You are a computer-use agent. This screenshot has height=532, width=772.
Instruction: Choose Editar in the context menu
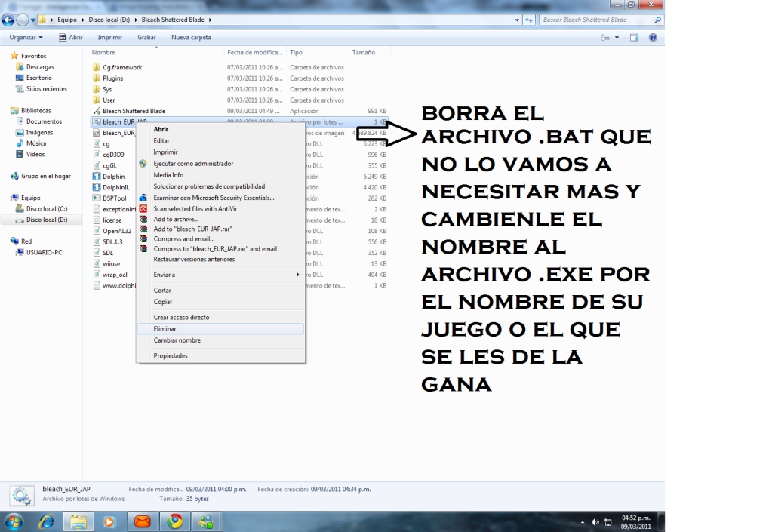[220, 141]
